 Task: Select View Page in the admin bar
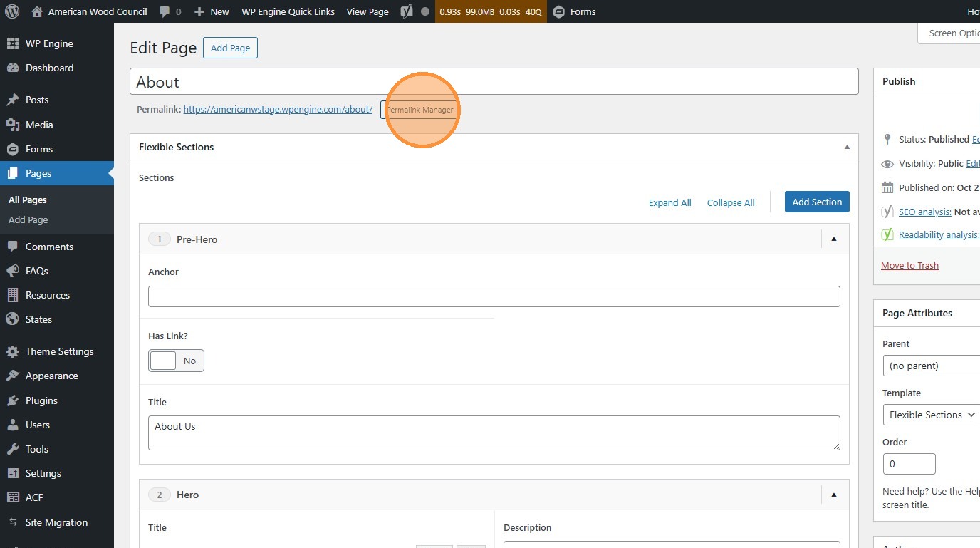coord(367,11)
